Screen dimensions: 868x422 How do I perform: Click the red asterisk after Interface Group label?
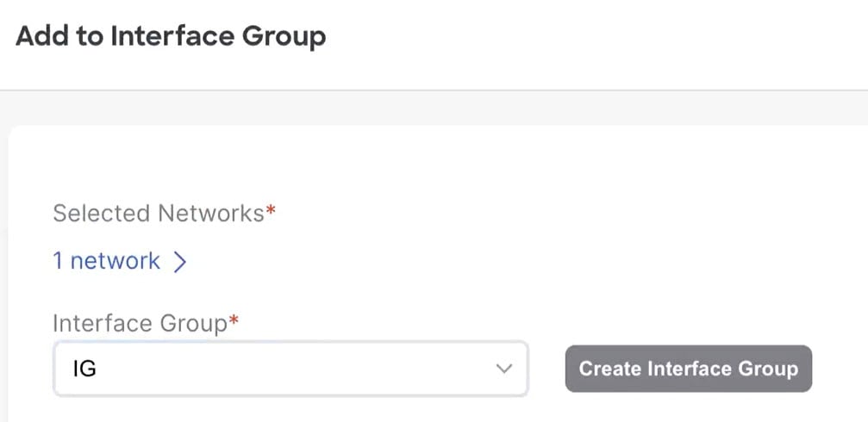point(234,320)
